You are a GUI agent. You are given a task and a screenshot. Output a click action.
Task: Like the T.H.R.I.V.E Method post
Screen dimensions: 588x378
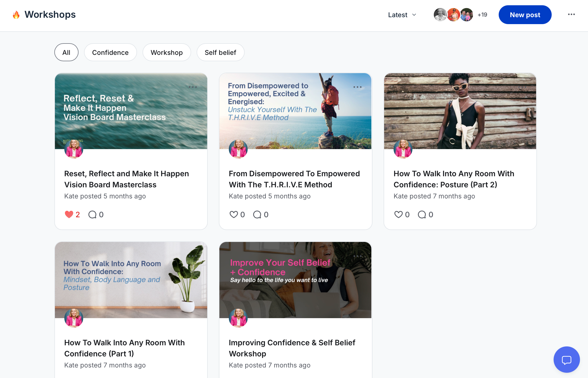[x=234, y=214]
